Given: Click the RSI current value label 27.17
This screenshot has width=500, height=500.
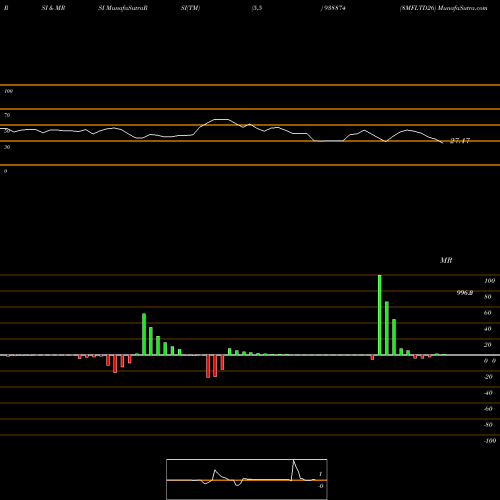Looking at the screenshot, I should (x=460, y=141).
